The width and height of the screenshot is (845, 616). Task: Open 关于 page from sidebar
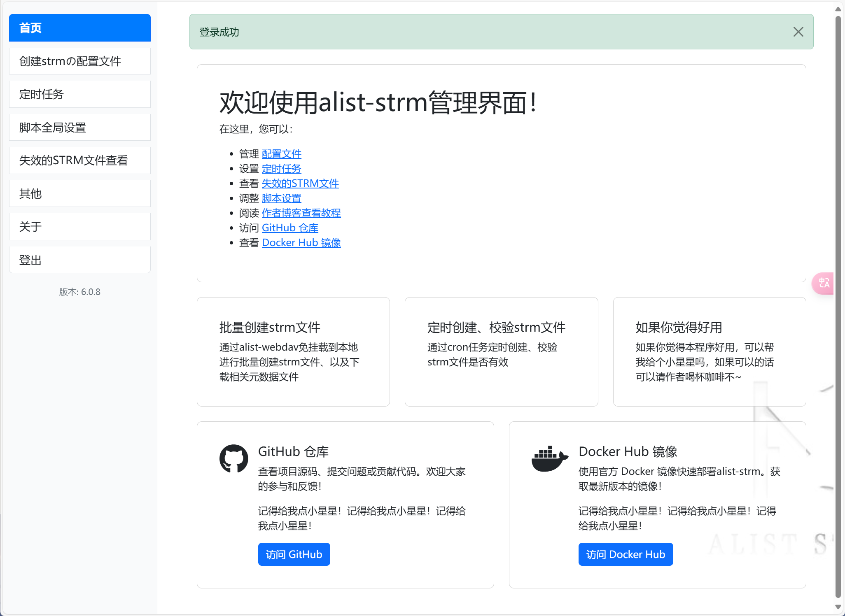tap(79, 227)
